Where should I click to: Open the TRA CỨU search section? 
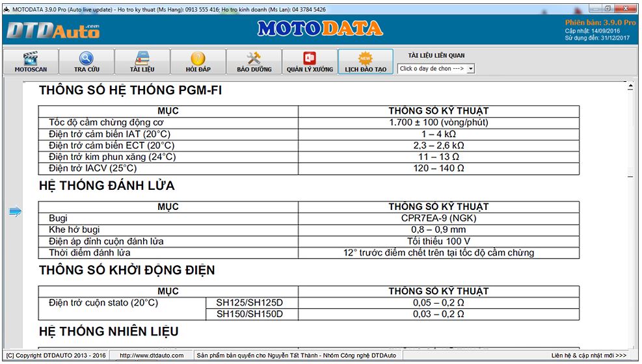(87, 61)
